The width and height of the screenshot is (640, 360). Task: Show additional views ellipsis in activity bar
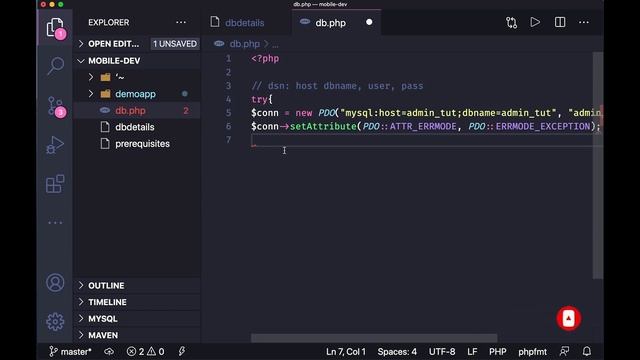[55, 222]
